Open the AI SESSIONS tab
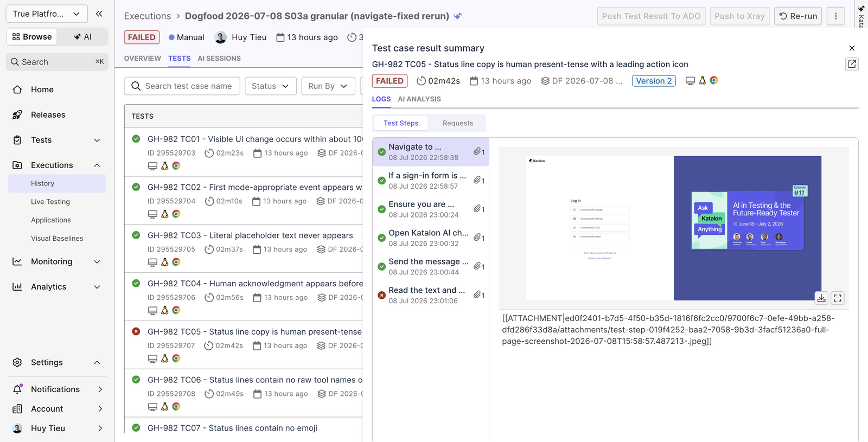This screenshot has width=868, height=442. 219,59
